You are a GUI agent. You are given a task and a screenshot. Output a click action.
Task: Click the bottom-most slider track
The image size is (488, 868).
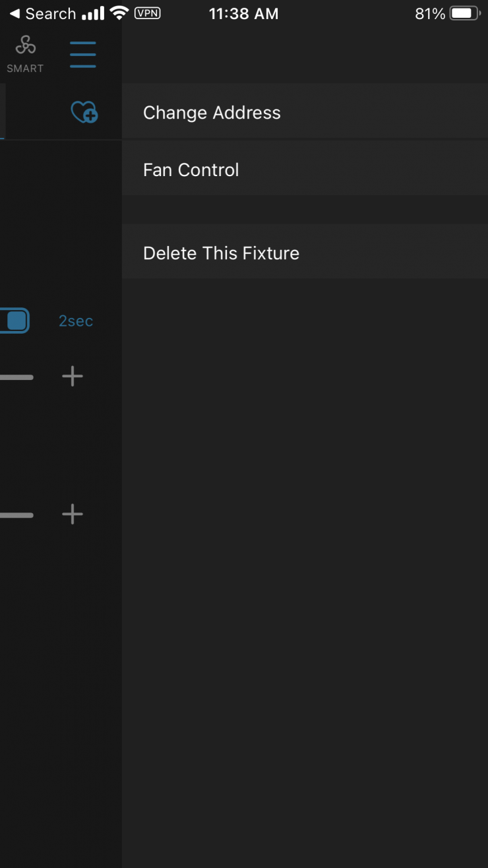click(x=16, y=515)
